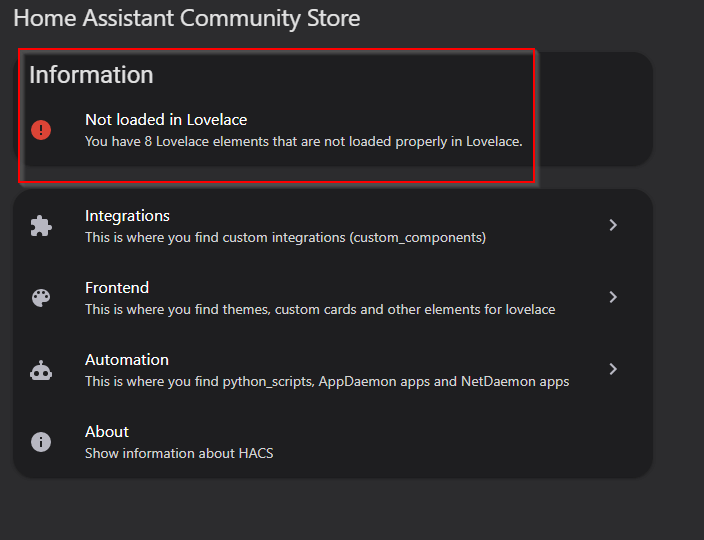
Task: Click 'themes, custom cards and other elements' description
Action: coord(389,309)
